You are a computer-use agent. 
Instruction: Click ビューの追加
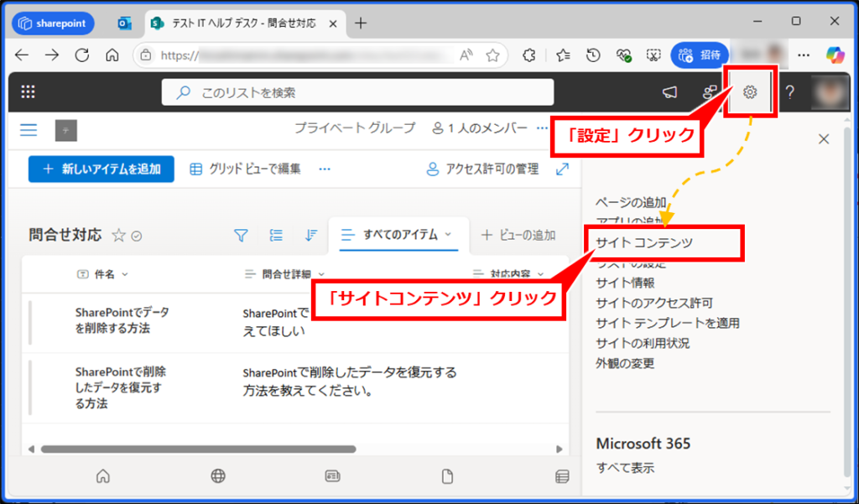518,235
